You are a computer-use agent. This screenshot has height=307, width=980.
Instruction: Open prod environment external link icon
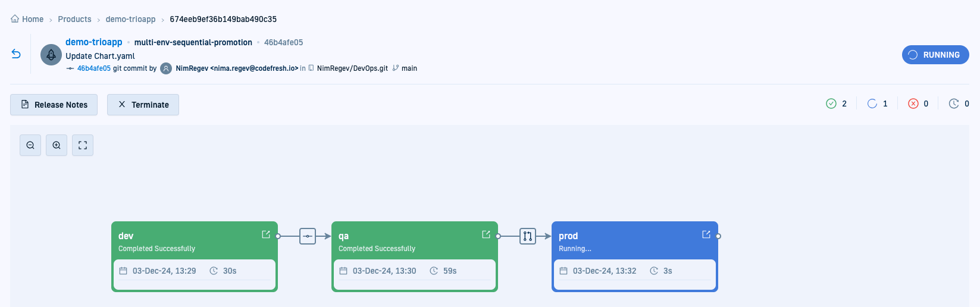706,234
